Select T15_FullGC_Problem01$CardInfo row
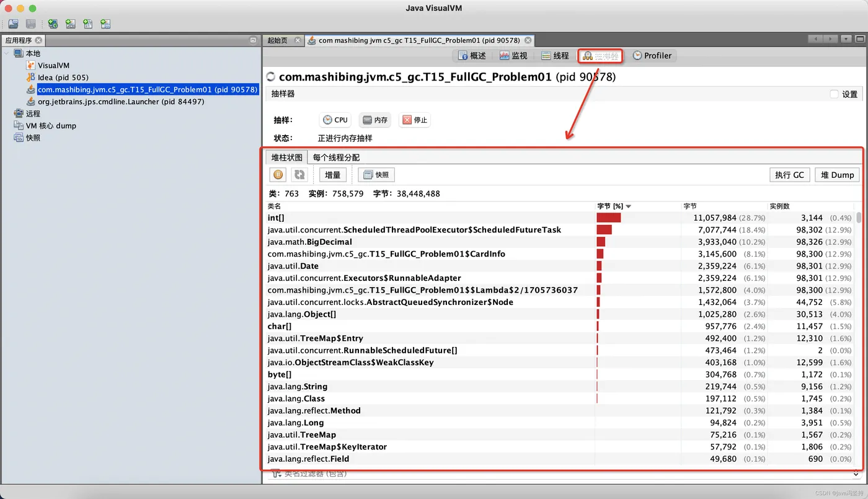Viewport: 868px width, 499px height. tap(560, 254)
